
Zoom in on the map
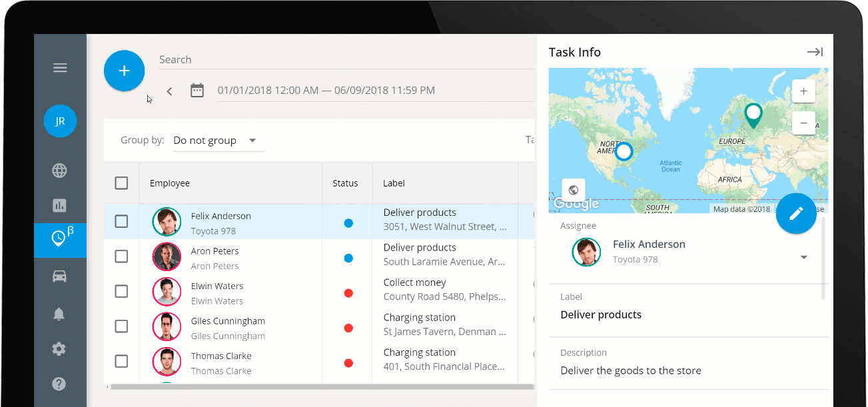pyautogui.click(x=803, y=91)
